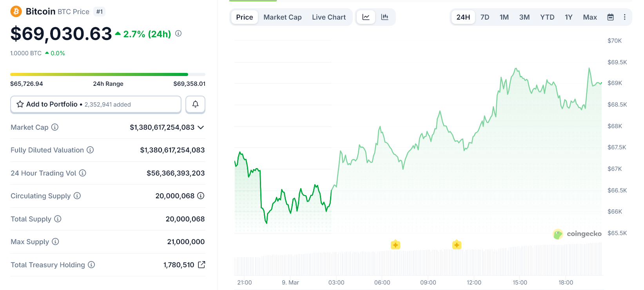Click info icon next to Market Cap

click(x=55, y=127)
